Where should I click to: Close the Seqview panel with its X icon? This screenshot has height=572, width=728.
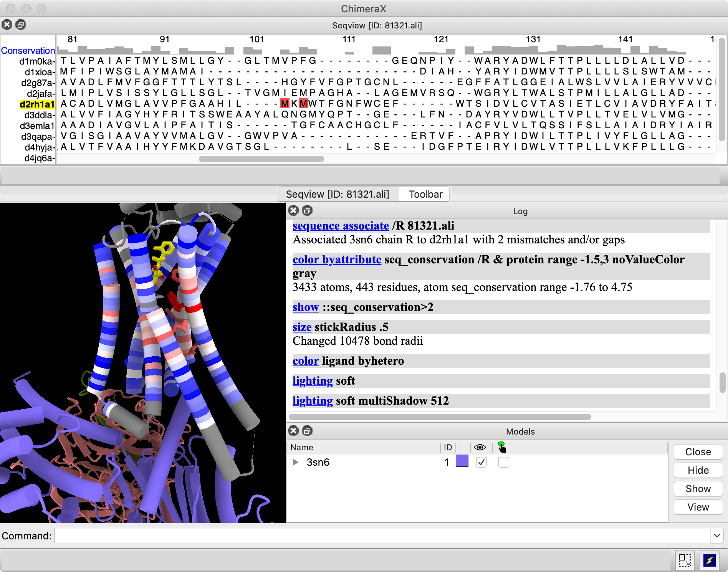coord(7,25)
